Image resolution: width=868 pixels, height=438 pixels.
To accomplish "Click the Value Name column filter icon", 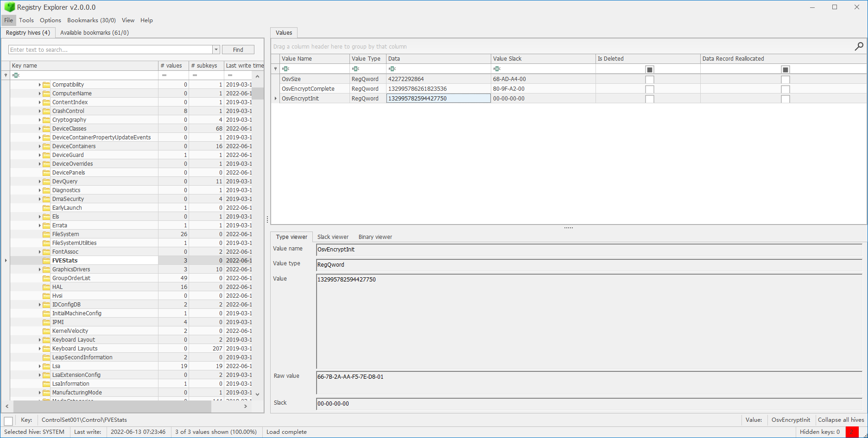I will 285,69.
